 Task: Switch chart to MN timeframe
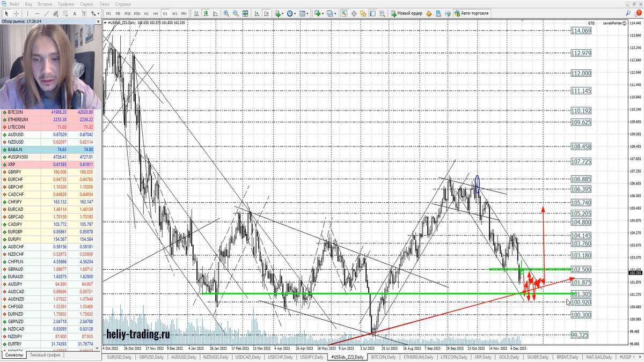pyautogui.click(x=184, y=13)
